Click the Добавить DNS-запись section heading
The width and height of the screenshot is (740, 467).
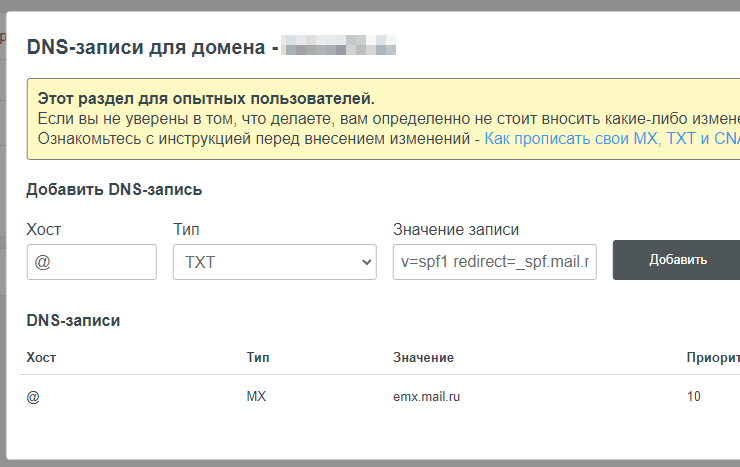pyautogui.click(x=114, y=189)
